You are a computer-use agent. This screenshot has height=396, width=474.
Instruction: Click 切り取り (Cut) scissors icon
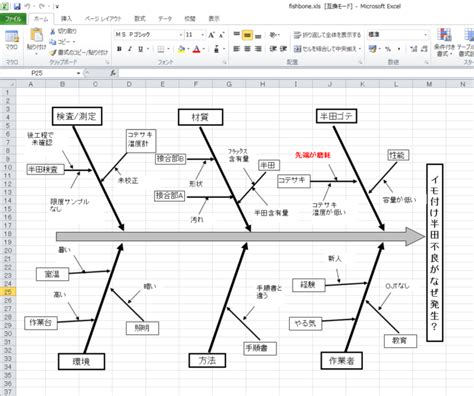[x=53, y=31]
